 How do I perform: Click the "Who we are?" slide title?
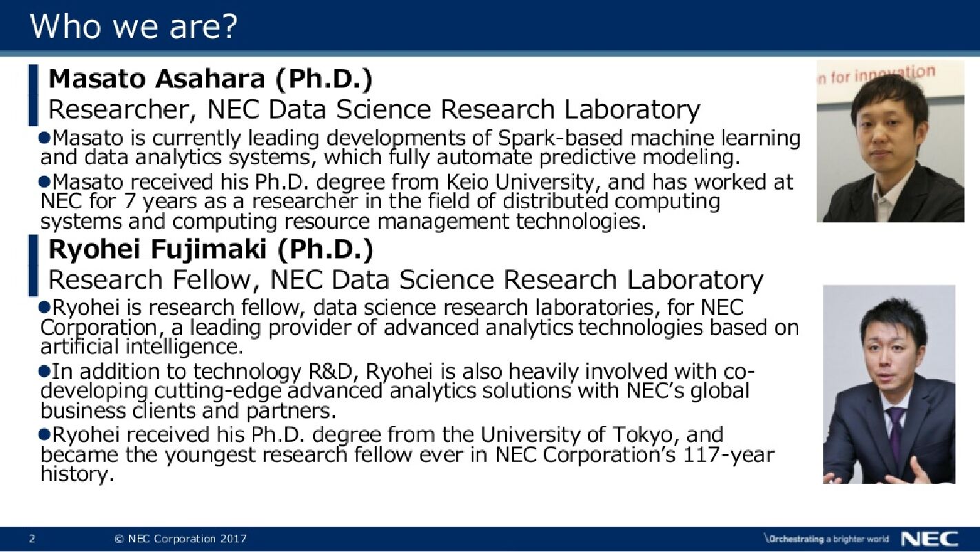click(134, 25)
